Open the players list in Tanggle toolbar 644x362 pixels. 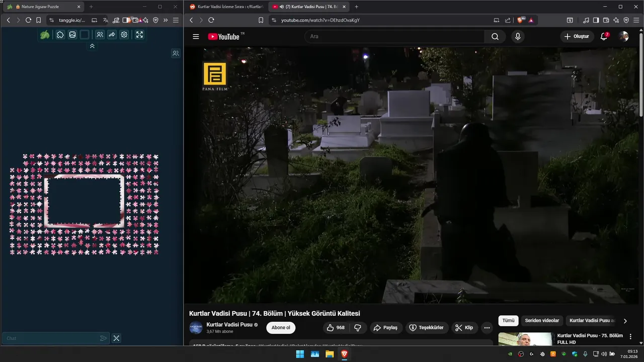coord(100,35)
